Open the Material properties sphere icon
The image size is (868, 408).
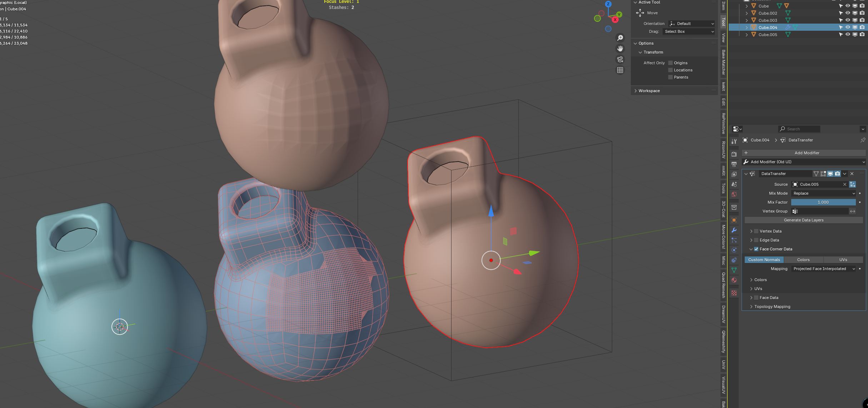(734, 280)
